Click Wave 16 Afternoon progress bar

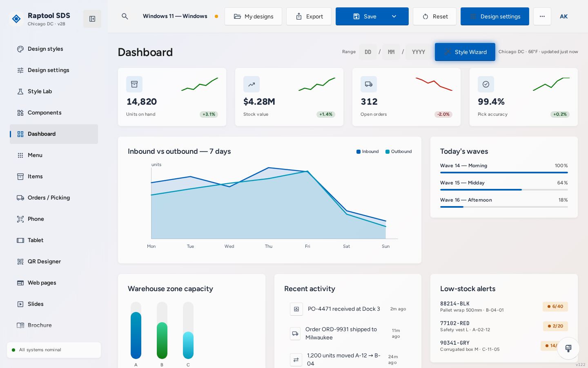[504, 207]
